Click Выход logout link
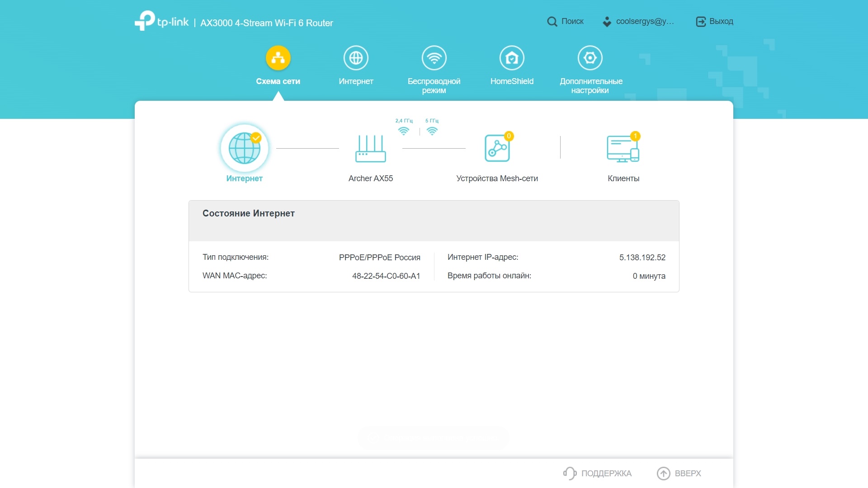The width and height of the screenshot is (868, 488). 721,21
